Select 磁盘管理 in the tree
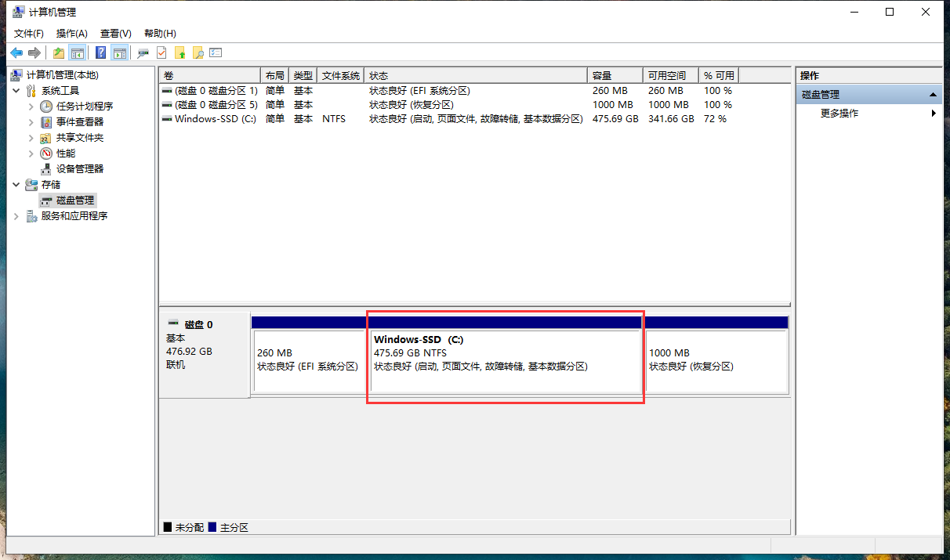Image resolution: width=950 pixels, height=560 pixels. 75,201
